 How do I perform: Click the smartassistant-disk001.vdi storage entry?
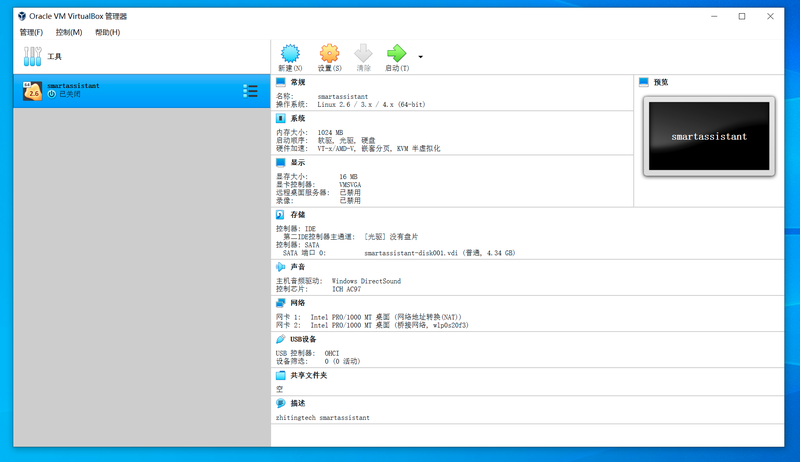[x=440, y=253]
